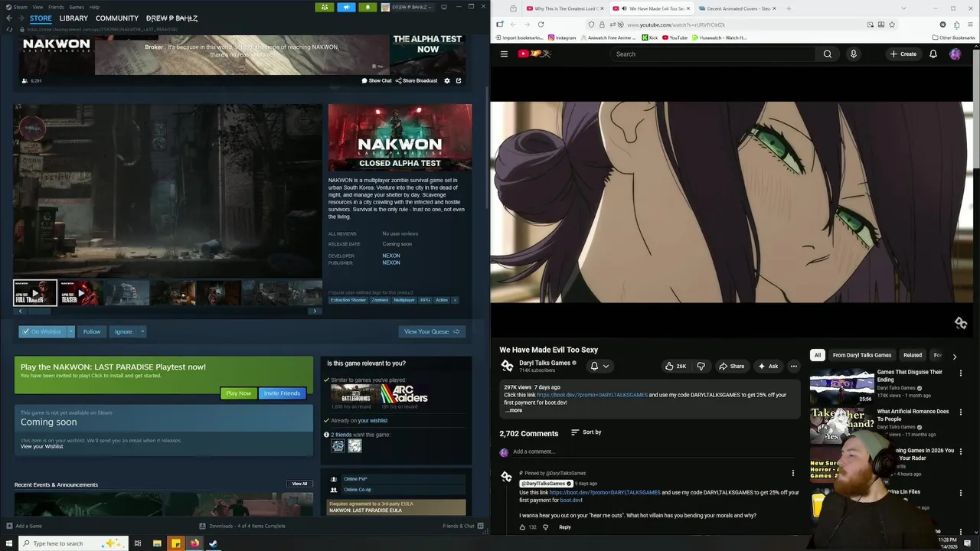Image resolution: width=980 pixels, height=551 pixels.
Task: Click View Your Queue button
Action: (x=432, y=331)
